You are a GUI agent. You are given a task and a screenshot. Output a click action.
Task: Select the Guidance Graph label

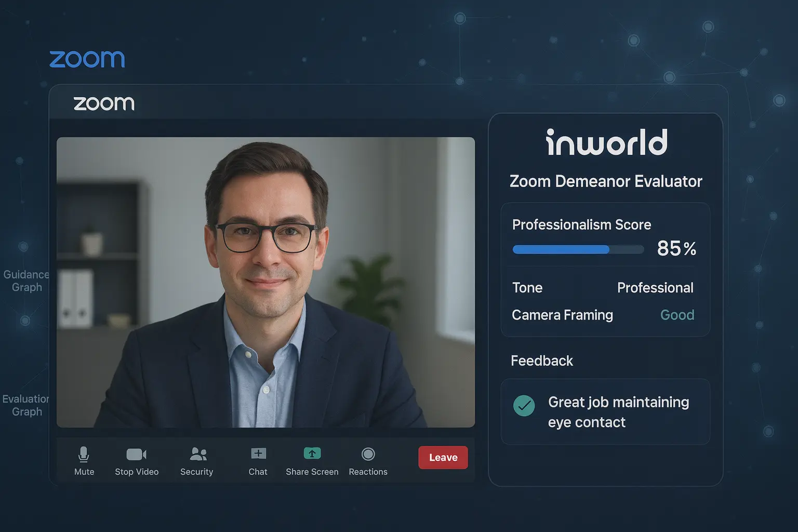(x=26, y=281)
